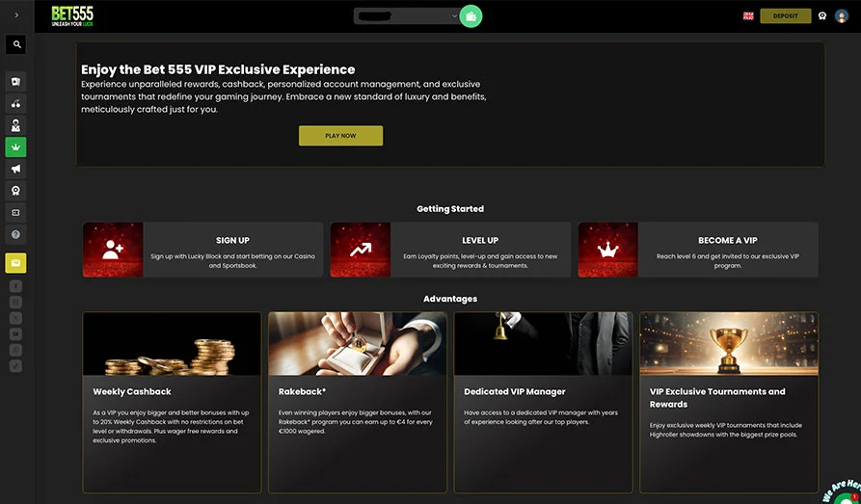Click the Advantages section title
Image resolution: width=861 pixels, height=504 pixels.
click(x=450, y=299)
